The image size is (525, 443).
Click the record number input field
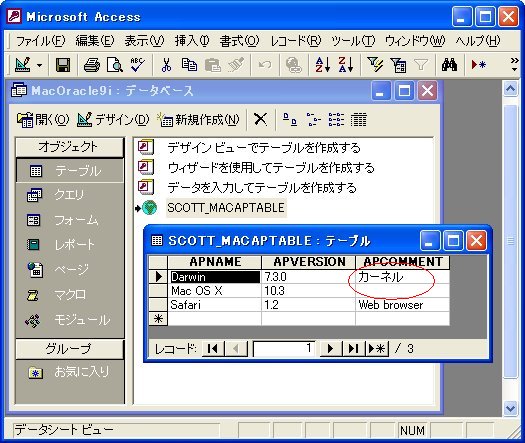click(284, 349)
